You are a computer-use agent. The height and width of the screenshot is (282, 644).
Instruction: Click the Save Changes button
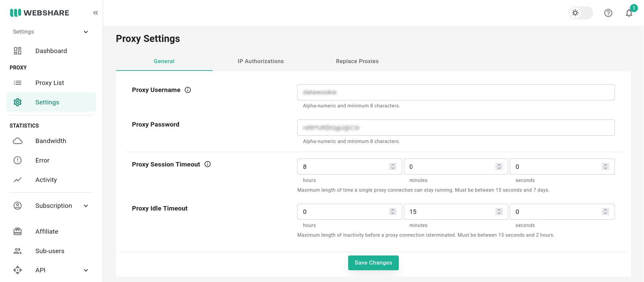coord(373,263)
